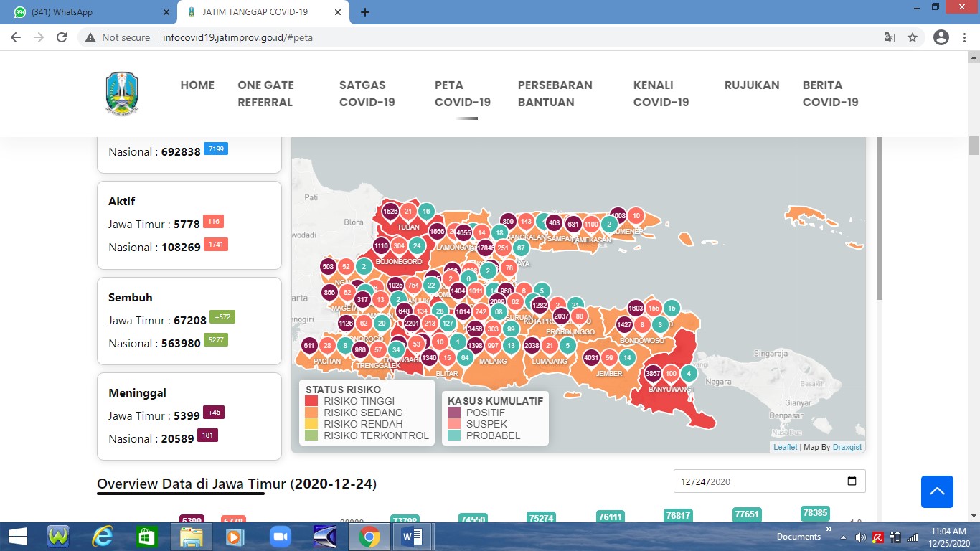Click the Overview Data di Jawa Timur heading
This screenshot has width=980, height=551.
tap(237, 484)
